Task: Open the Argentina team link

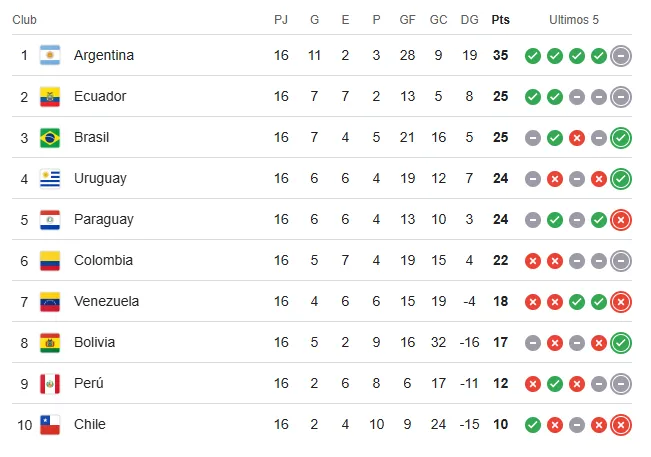Action: point(103,55)
